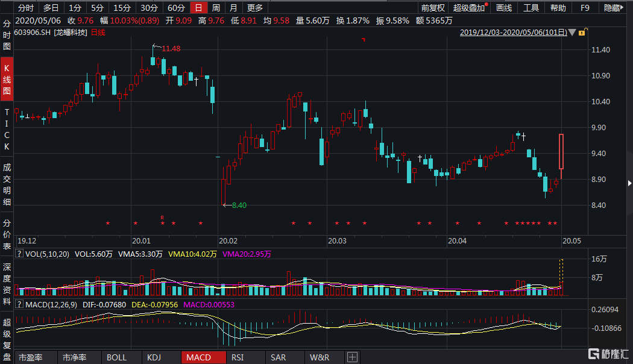Click the 日线 label beside stock name
The image size is (633, 364).
(98, 33)
